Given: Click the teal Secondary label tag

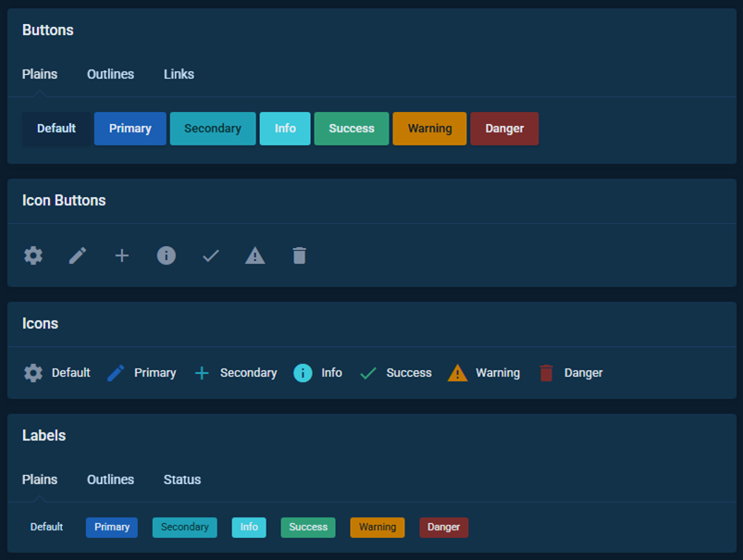Looking at the screenshot, I should coord(185,528).
